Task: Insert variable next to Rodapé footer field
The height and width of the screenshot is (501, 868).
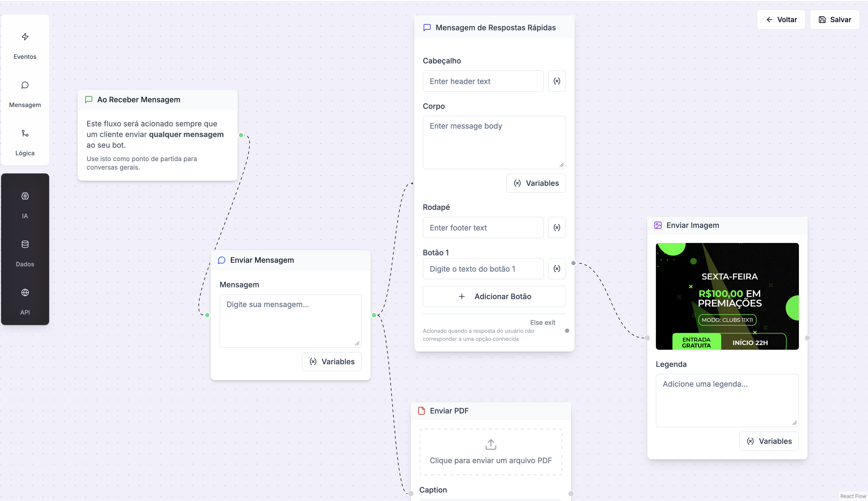Action: click(556, 227)
